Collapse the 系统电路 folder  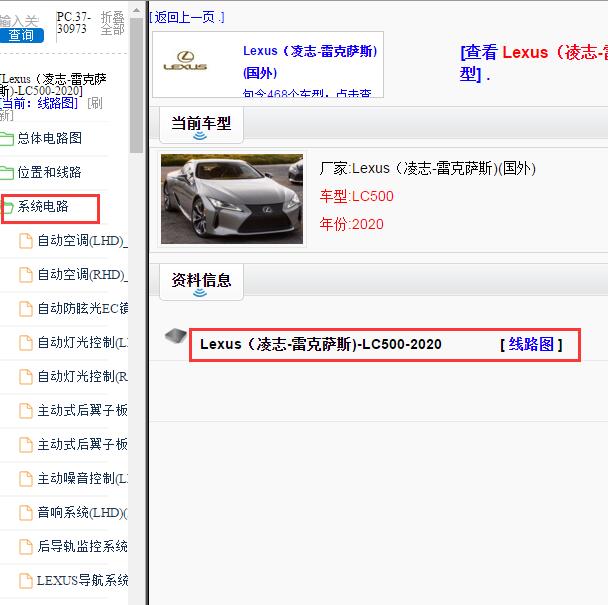click(x=43, y=206)
